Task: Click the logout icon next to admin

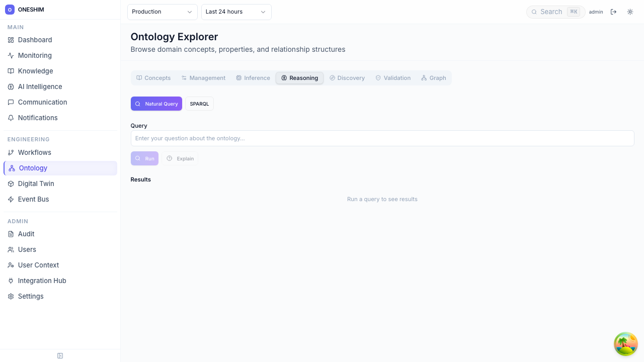Action: [x=613, y=12]
